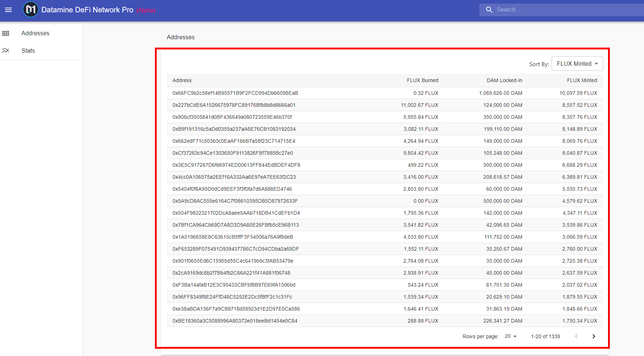
Task: Click the FLUX Burned column header
Action: [x=423, y=80]
